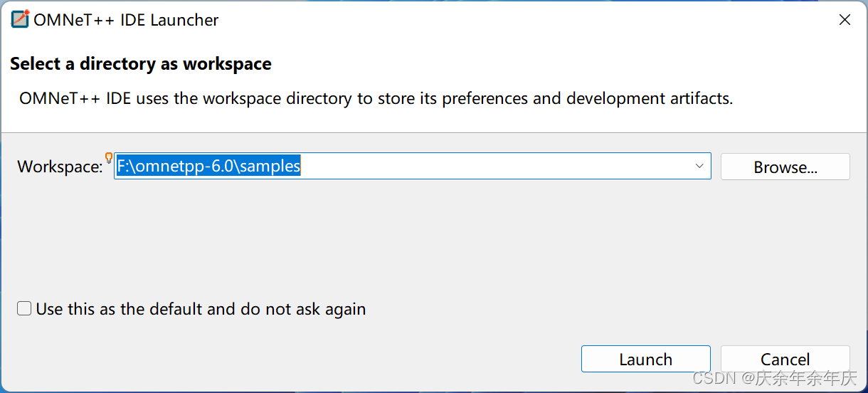Click empty space inside the Workspace field
Viewport: 868px width, 393px height.
(x=498, y=167)
